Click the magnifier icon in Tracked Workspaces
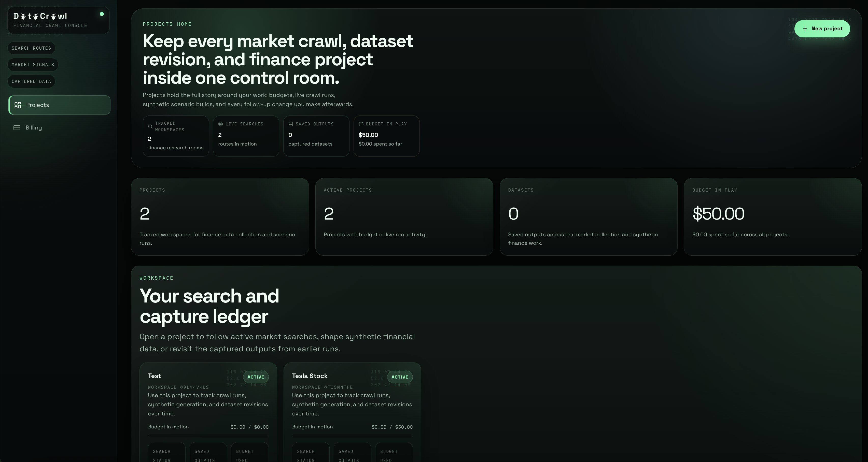 150,127
